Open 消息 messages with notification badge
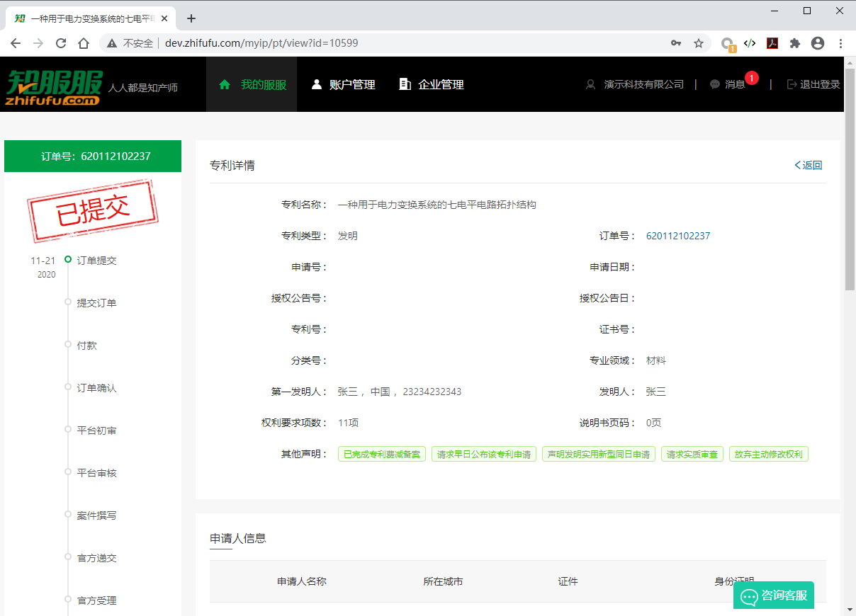 pyautogui.click(x=728, y=85)
